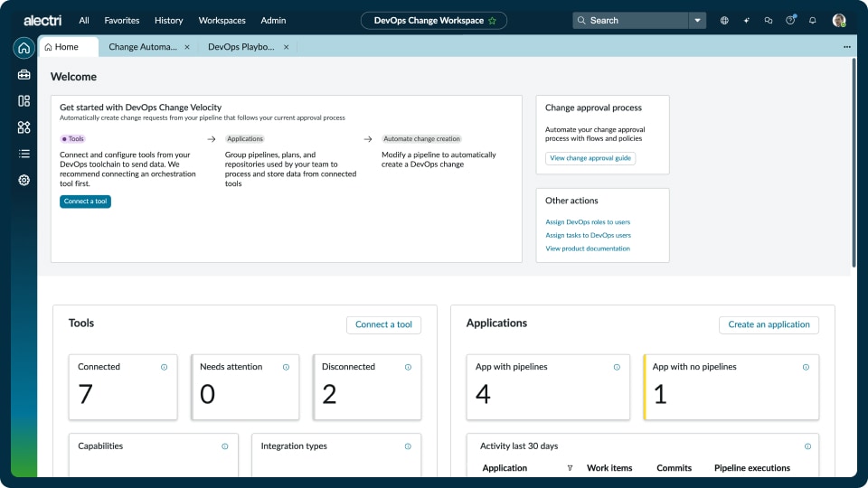Switch to the Home tab
Viewport: 868px width, 488px height.
click(69, 47)
